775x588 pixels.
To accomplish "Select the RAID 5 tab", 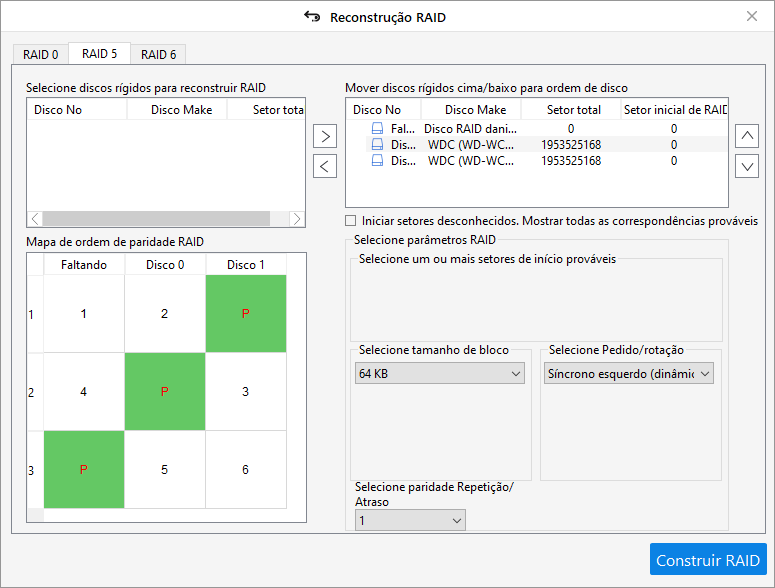I will tap(99, 53).
